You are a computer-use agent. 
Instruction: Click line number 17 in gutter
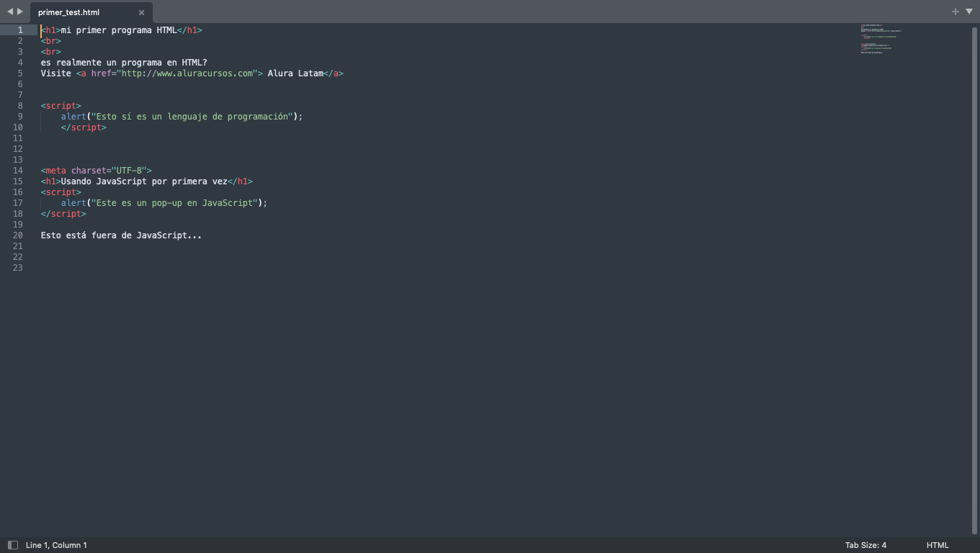click(x=18, y=203)
